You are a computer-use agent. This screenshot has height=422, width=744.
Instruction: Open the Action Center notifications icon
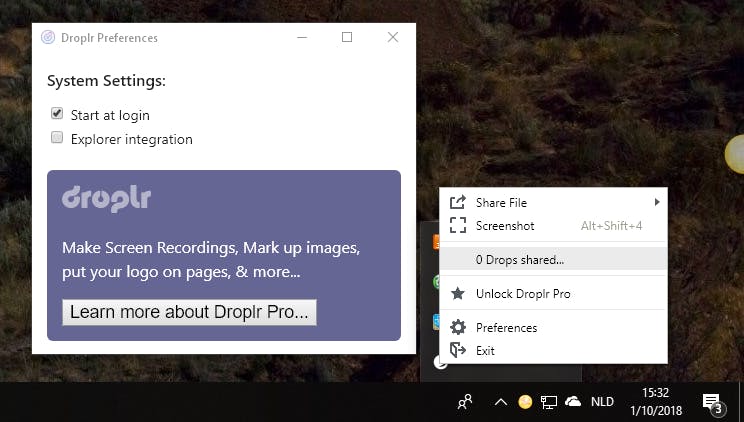tap(712, 403)
